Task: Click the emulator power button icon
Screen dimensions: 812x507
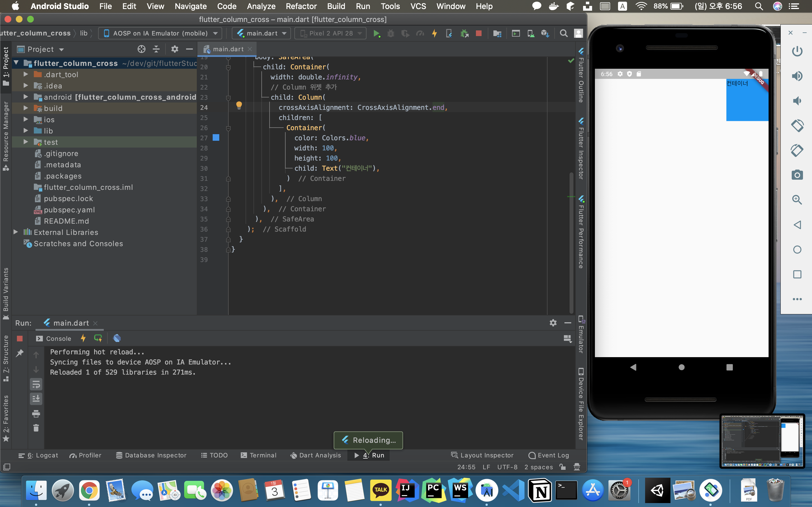Action: [x=797, y=51]
